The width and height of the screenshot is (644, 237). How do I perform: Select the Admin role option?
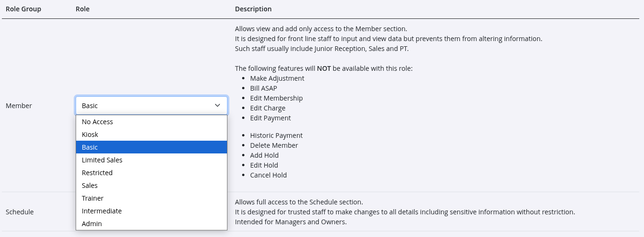click(x=92, y=224)
